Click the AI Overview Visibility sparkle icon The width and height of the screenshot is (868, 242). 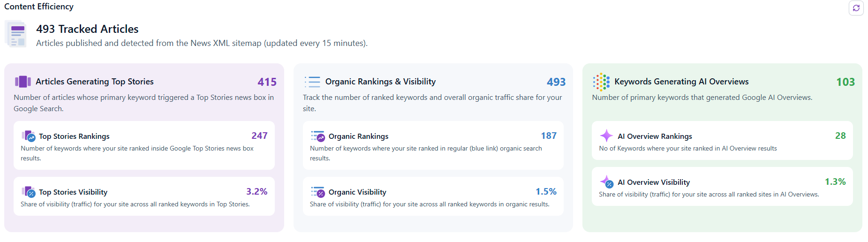(606, 182)
